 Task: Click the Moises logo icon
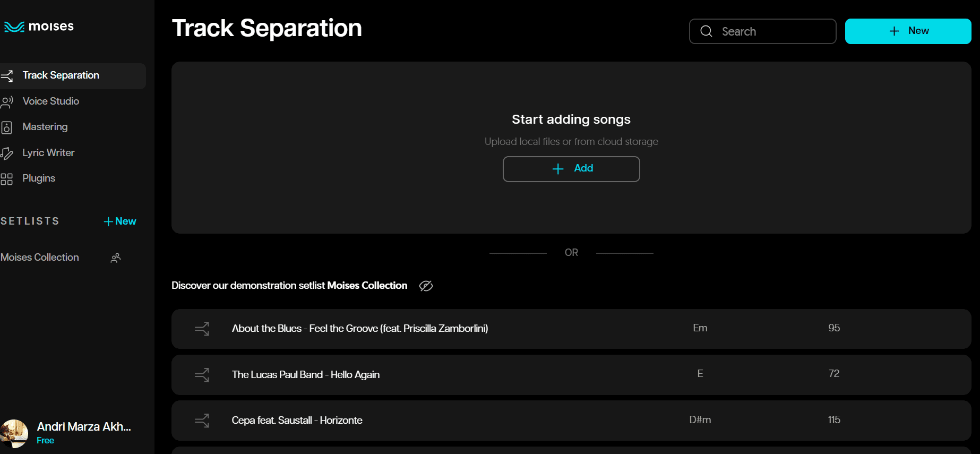point(14,27)
